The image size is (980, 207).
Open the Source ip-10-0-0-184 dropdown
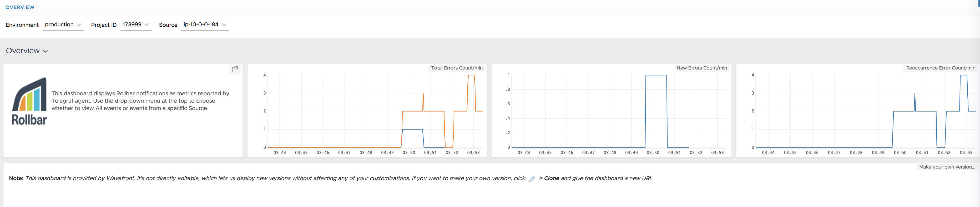pos(205,25)
